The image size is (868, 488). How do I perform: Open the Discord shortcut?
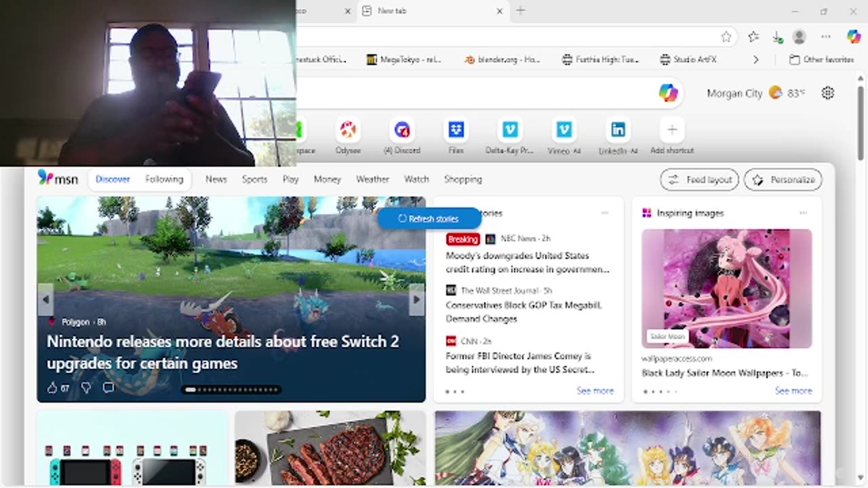tap(402, 136)
